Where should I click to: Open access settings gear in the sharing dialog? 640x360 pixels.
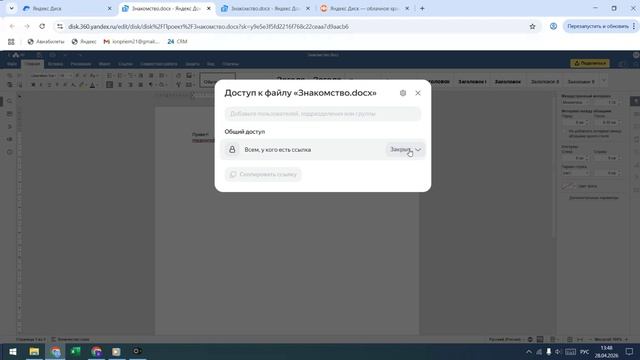[403, 93]
